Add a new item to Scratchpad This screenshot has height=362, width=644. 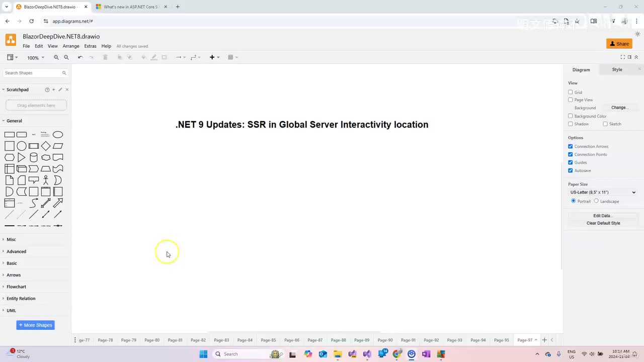(54, 89)
